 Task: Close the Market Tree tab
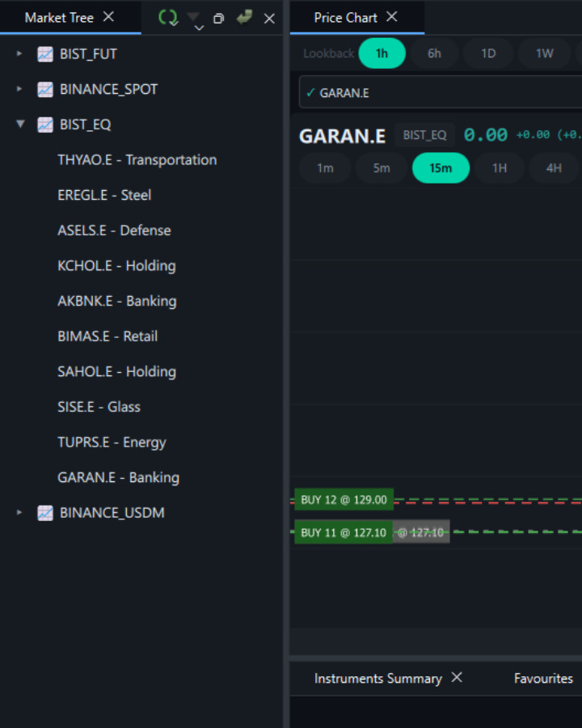[108, 17]
